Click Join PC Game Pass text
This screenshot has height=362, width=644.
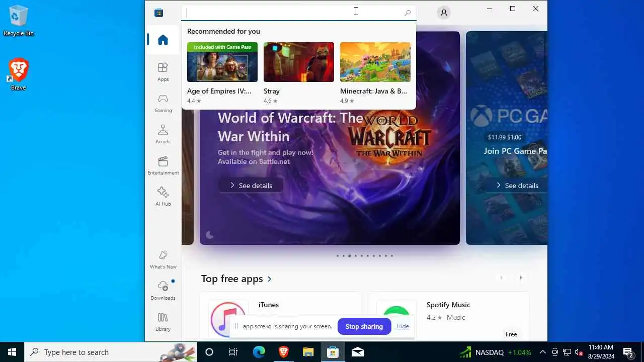click(x=515, y=151)
